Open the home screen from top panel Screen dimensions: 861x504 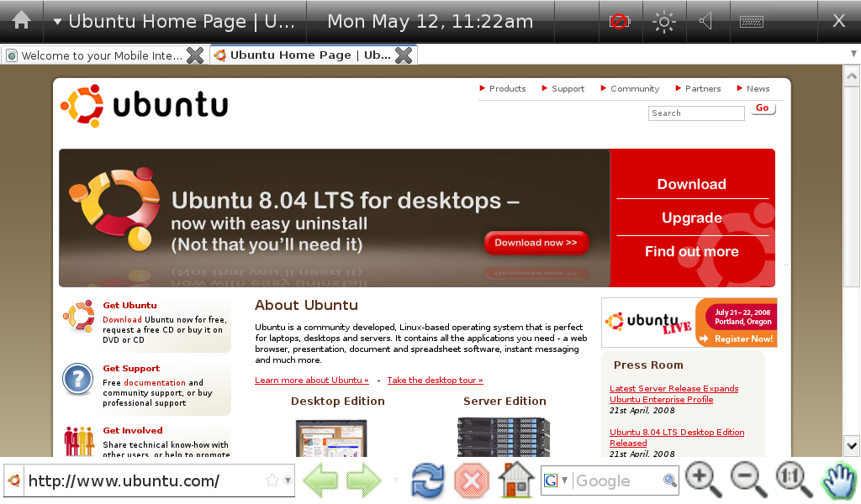pos(21,21)
